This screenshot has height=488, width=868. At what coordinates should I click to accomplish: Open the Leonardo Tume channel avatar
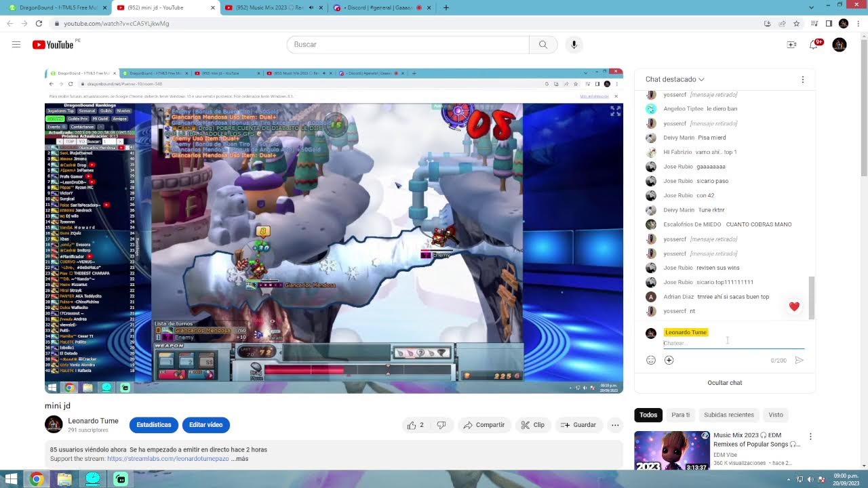point(54,424)
